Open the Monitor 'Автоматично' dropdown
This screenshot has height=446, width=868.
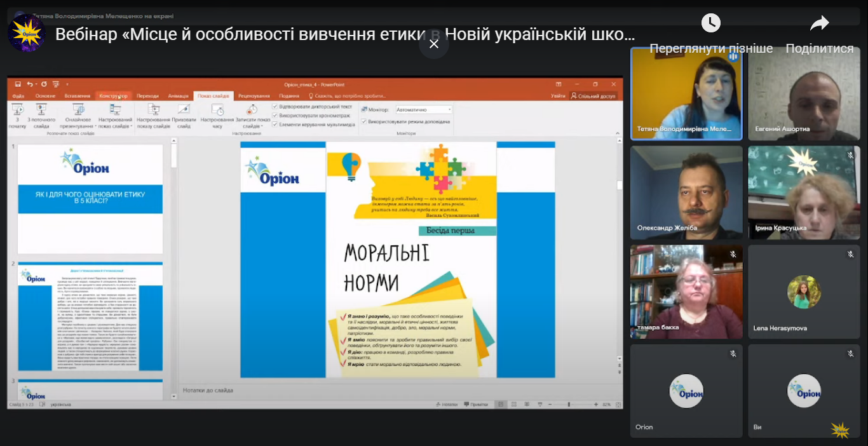424,110
